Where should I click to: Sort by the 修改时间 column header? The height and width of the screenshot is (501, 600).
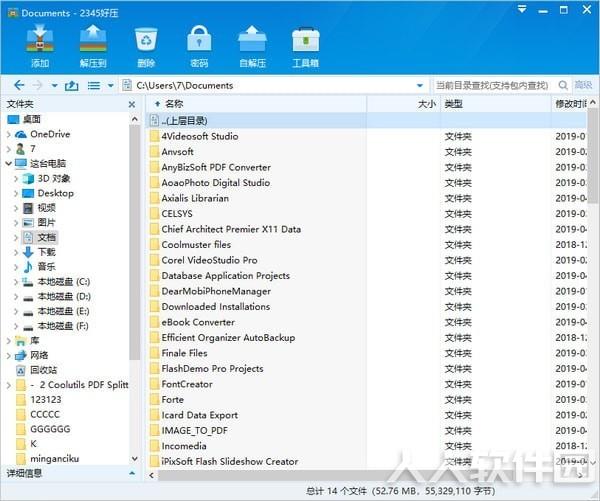[x=569, y=104]
